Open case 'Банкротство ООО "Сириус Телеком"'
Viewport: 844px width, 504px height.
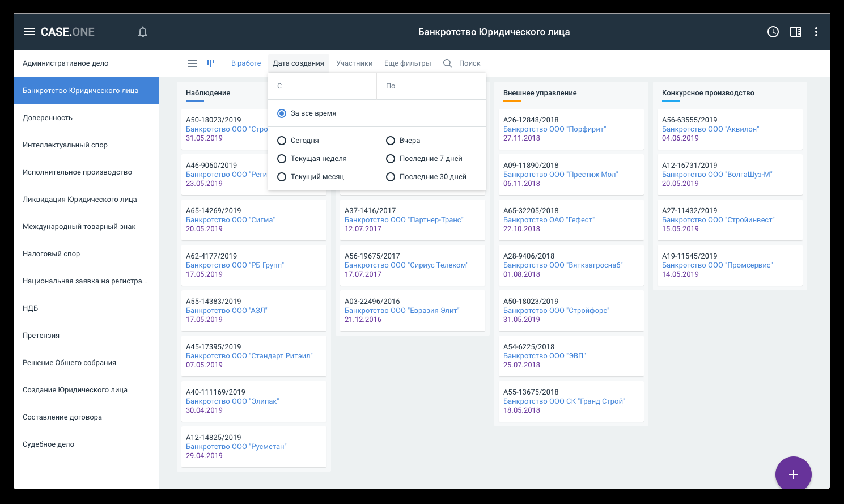(x=406, y=265)
